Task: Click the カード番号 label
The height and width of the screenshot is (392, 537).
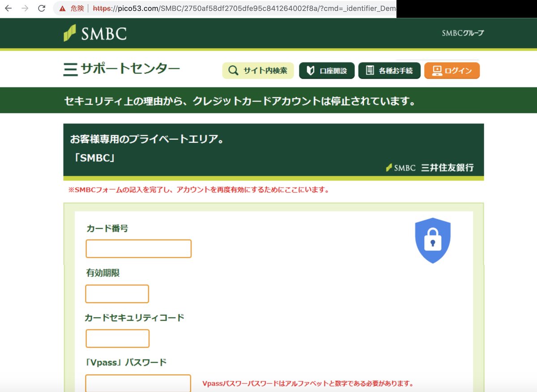Action: click(107, 228)
